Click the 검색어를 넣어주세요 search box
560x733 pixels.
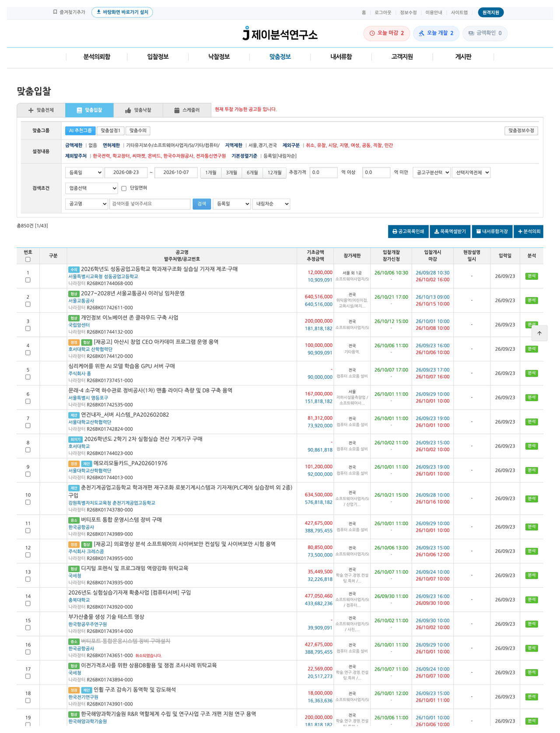click(x=150, y=204)
